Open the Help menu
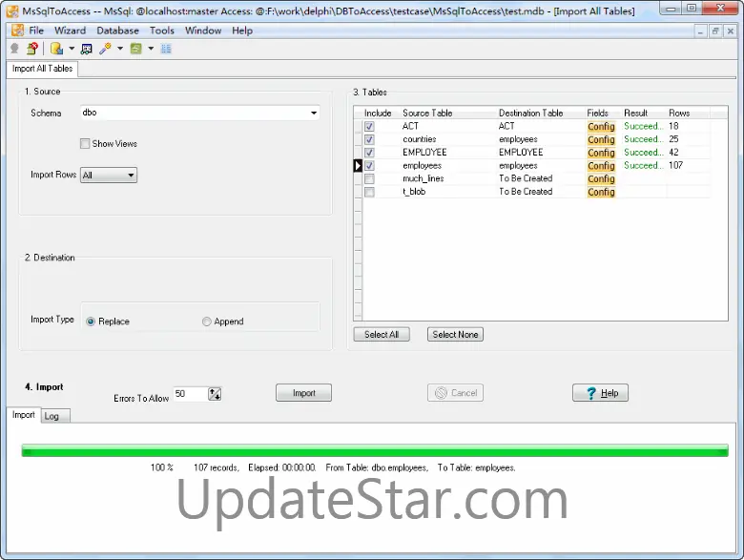This screenshot has height=560, width=744. pos(242,31)
